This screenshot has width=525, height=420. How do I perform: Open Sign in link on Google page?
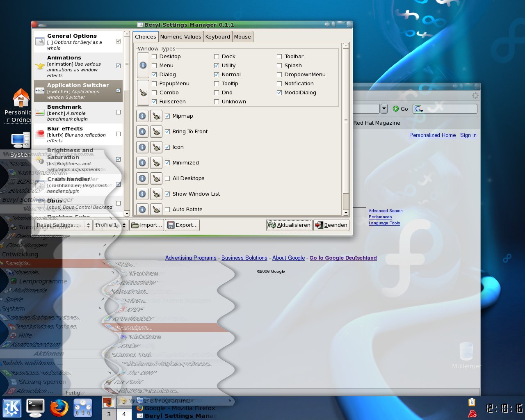(x=468, y=135)
